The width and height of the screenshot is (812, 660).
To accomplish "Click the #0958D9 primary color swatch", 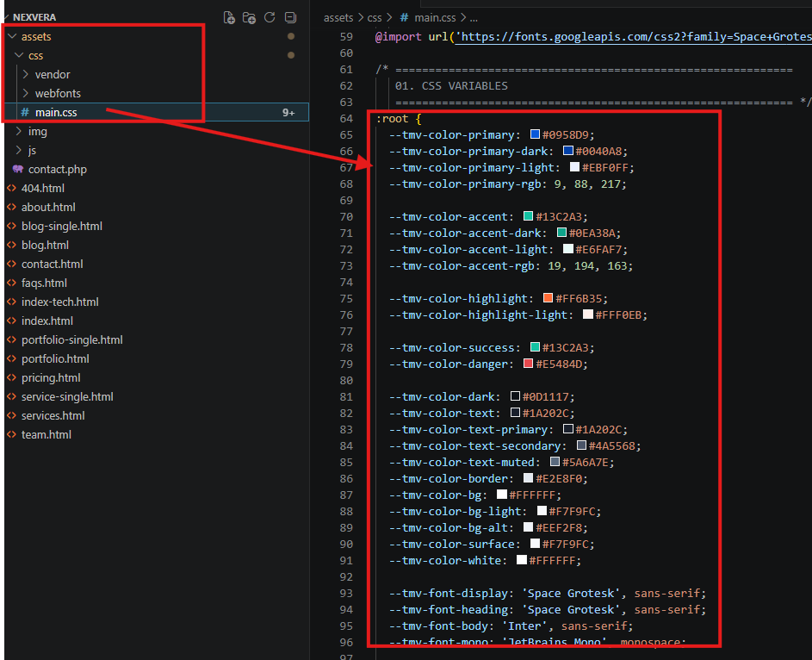I will tap(535, 134).
